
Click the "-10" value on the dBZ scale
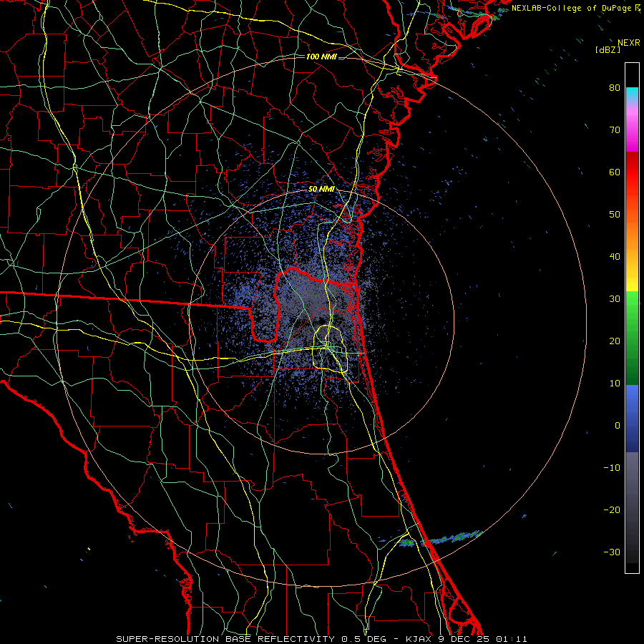click(x=612, y=468)
